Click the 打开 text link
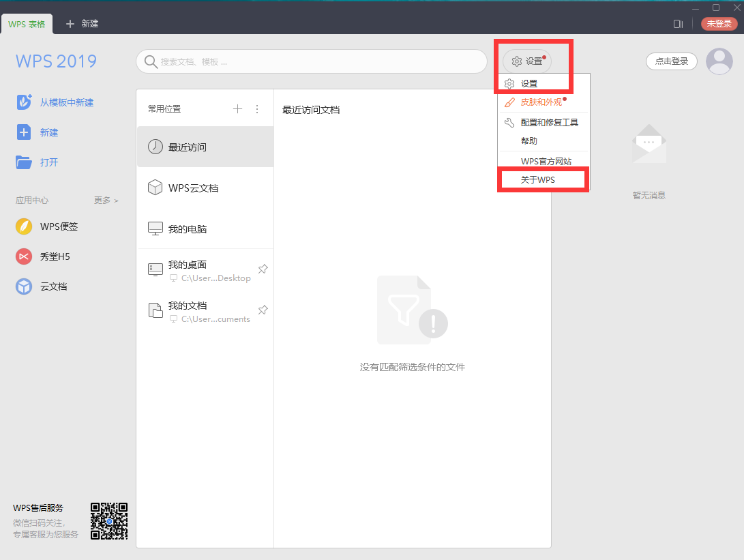 coord(49,162)
